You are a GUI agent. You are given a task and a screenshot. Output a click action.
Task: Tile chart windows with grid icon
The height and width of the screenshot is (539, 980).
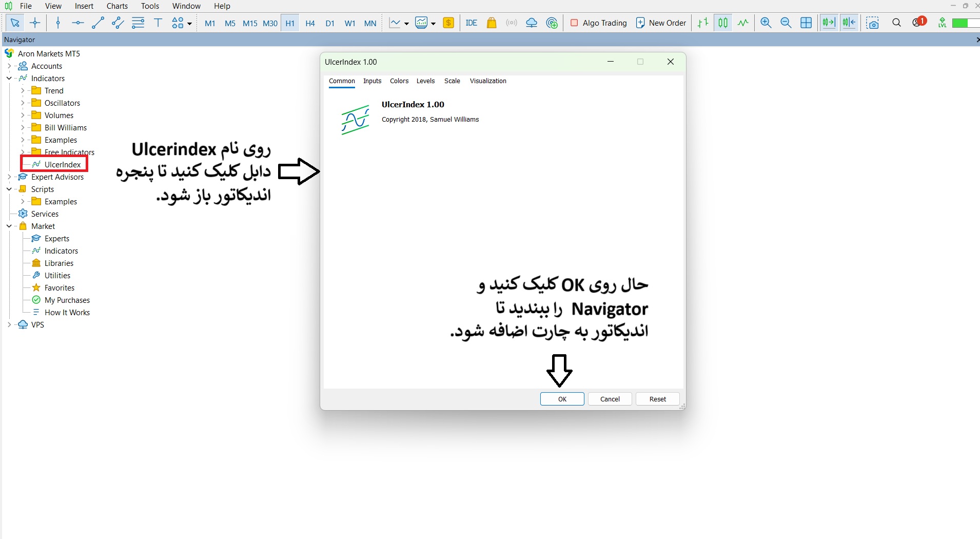pos(806,23)
